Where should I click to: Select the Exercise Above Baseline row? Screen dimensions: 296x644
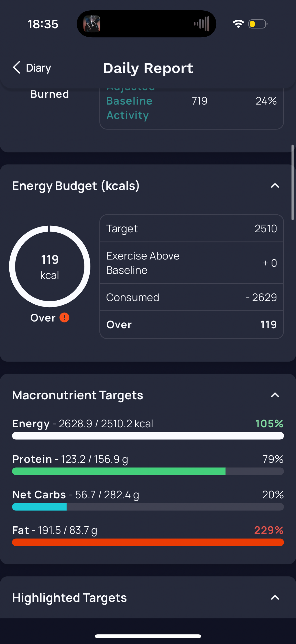coord(192,263)
